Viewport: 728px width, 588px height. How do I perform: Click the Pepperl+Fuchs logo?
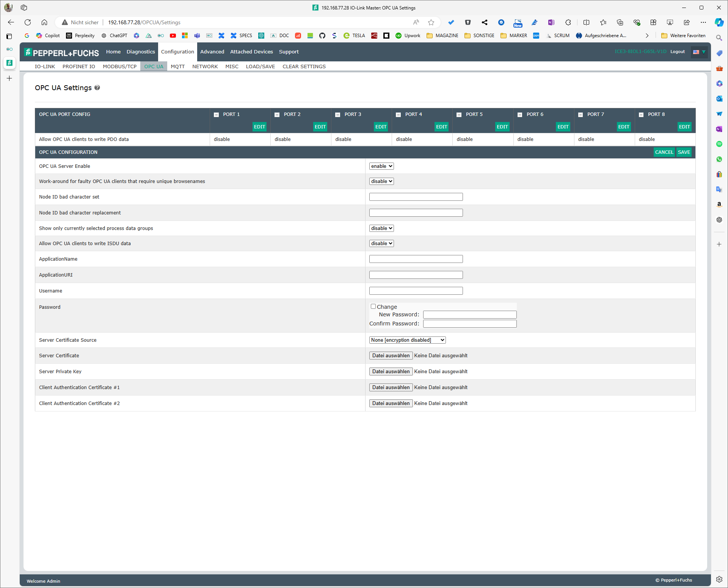tap(61, 52)
